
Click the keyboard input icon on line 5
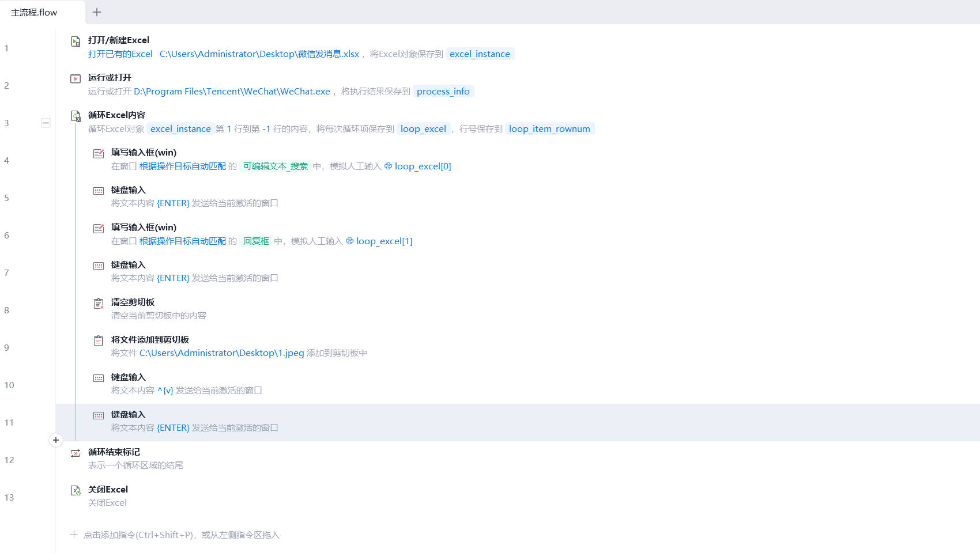tap(99, 191)
